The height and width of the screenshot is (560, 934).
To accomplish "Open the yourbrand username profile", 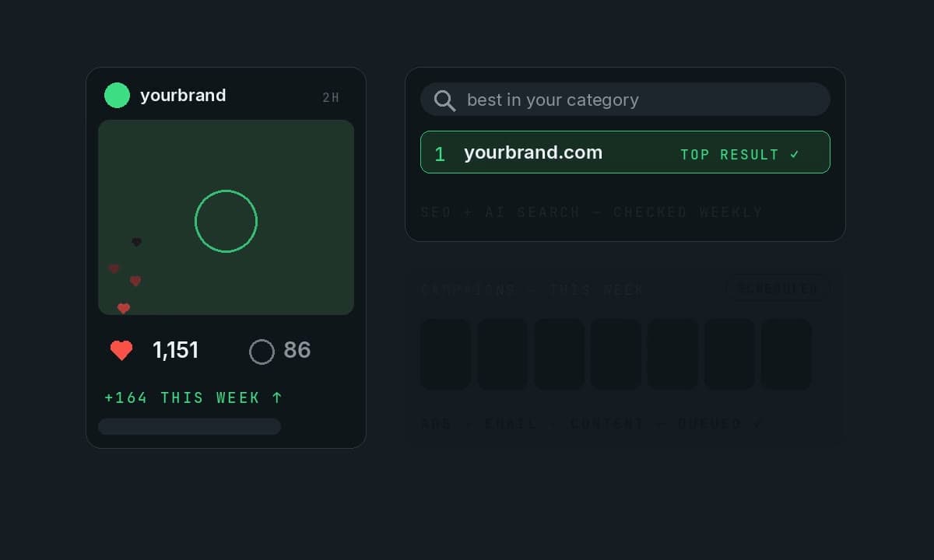I will click(183, 96).
